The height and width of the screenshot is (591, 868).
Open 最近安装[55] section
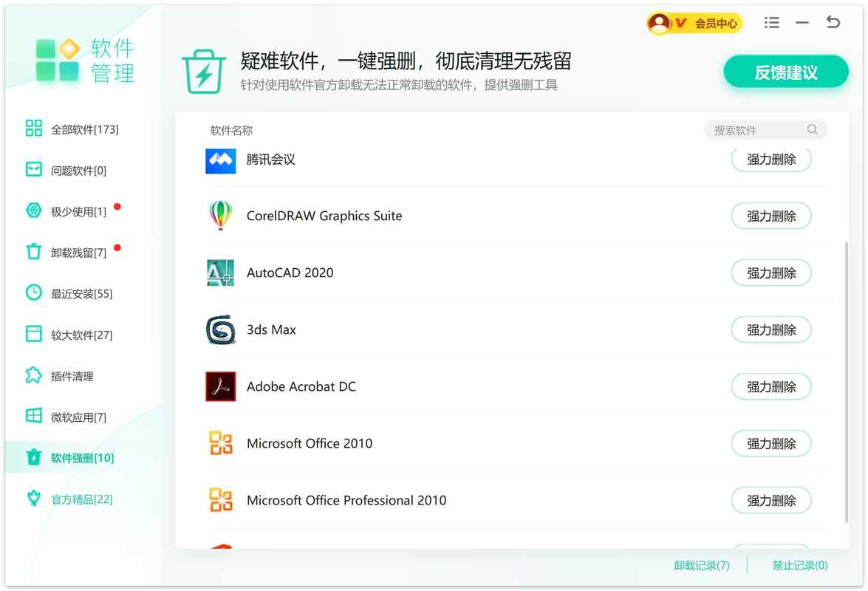point(81,293)
